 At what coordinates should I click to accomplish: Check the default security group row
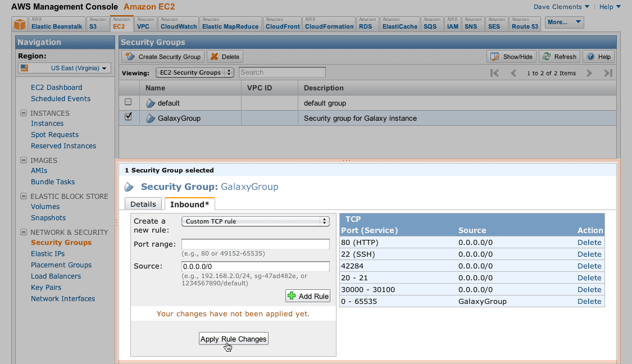(128, 102)
